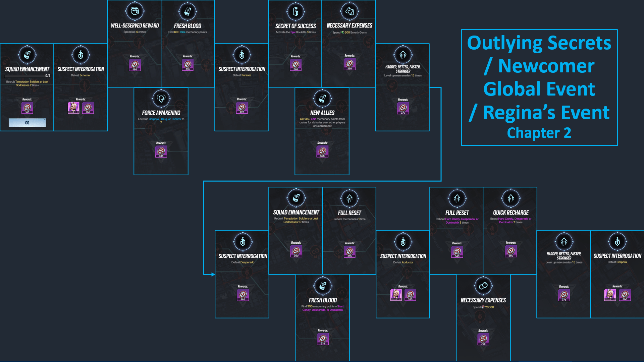Screen dimensions: 644x362
Task: Click the Secret of Success roulette icon
Action: [295, 11]
